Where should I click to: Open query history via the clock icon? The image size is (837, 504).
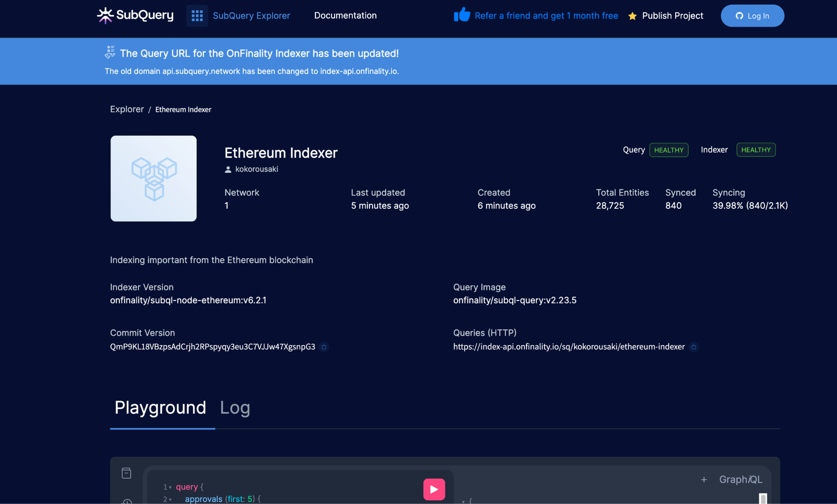click(x=126, y=501)
